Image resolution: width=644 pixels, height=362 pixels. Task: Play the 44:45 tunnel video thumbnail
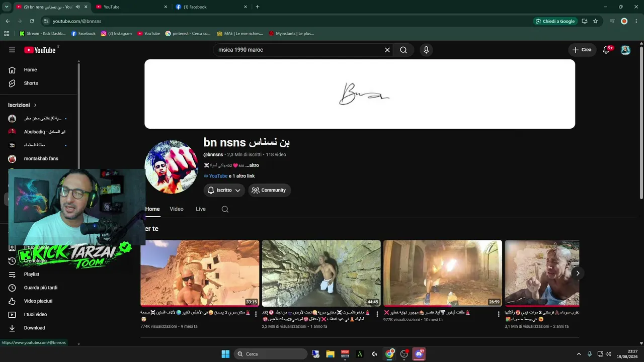coord(321,273)
